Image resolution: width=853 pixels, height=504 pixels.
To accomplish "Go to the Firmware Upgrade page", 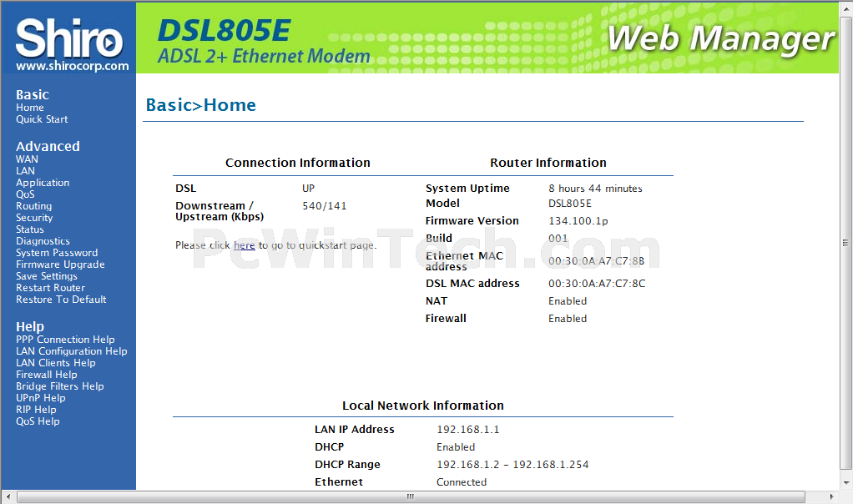I will 60,265.
